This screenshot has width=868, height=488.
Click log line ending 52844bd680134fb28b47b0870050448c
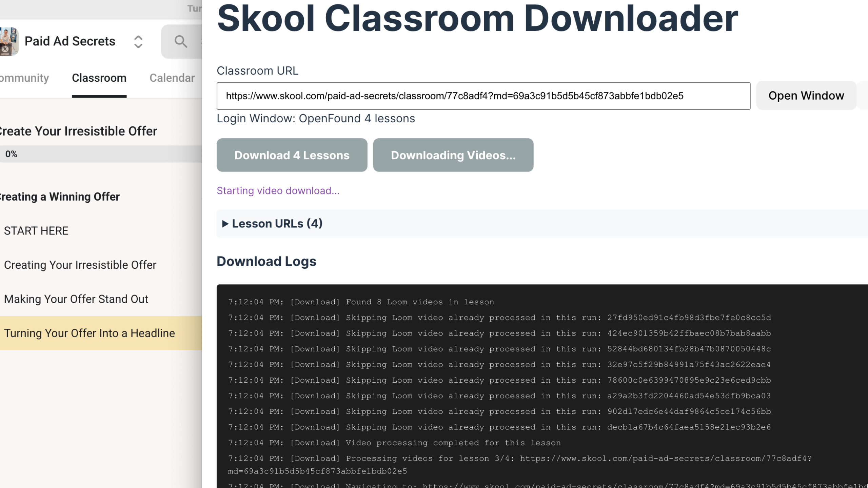coord(499,349)
